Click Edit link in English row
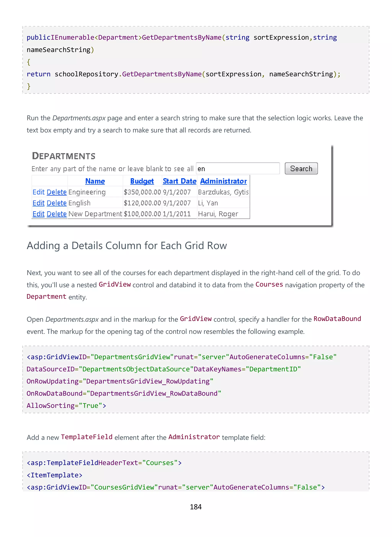This screenshot has height=537, width=392. (38, 203)
